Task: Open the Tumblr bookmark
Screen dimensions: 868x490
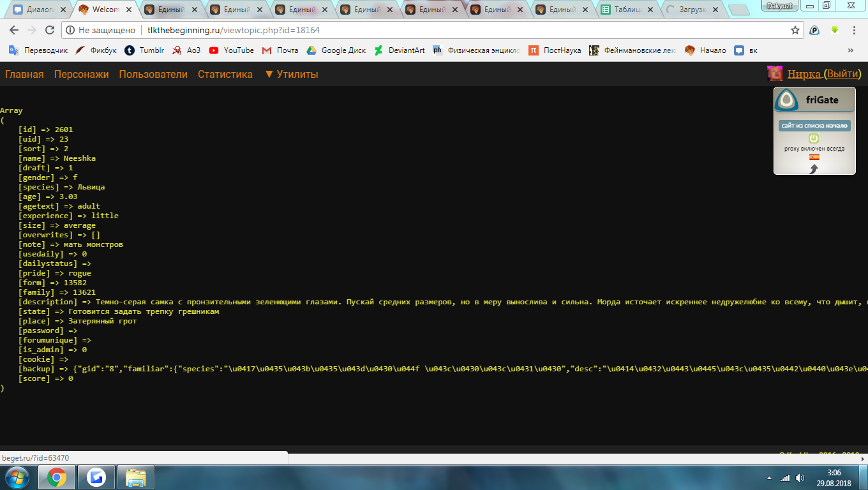Action: click(144, 50)
